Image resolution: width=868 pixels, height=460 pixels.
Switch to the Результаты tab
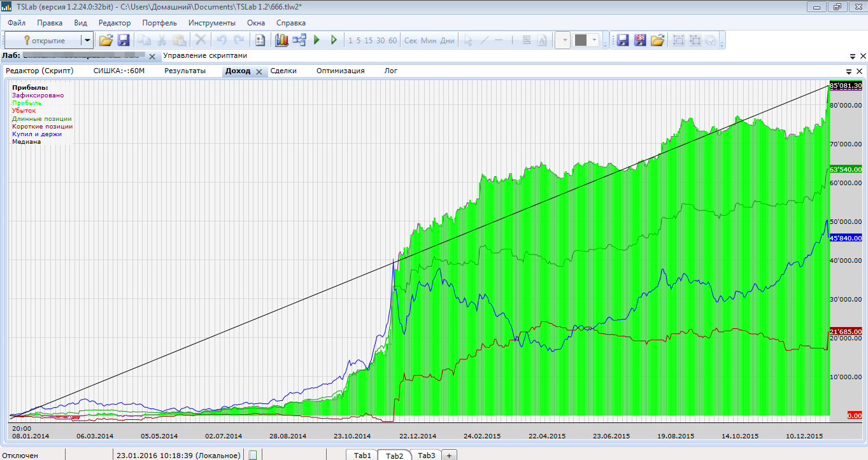(185, 71)
